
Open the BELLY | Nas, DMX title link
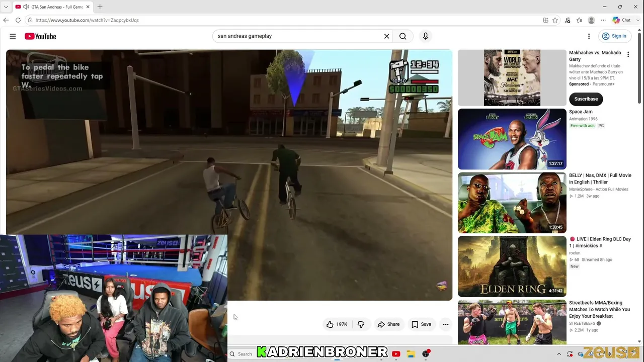click(600, 178)
